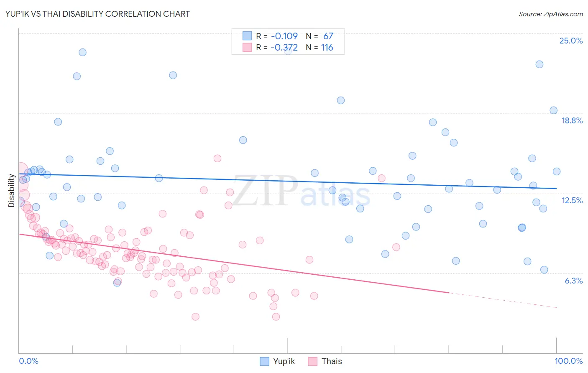This screenshot has width=588, height=373.
Task: Click the 0.0% x-axis label
Action: pos(28,361)
